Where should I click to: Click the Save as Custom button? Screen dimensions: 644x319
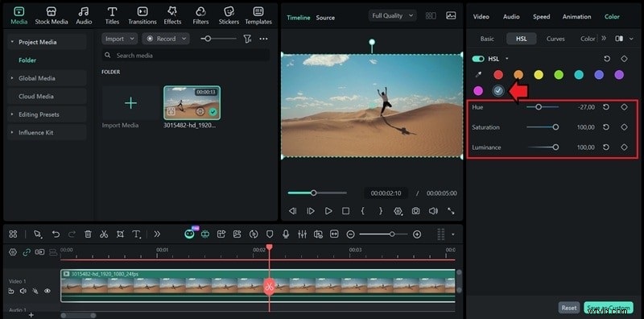click(x=609, y=308)
